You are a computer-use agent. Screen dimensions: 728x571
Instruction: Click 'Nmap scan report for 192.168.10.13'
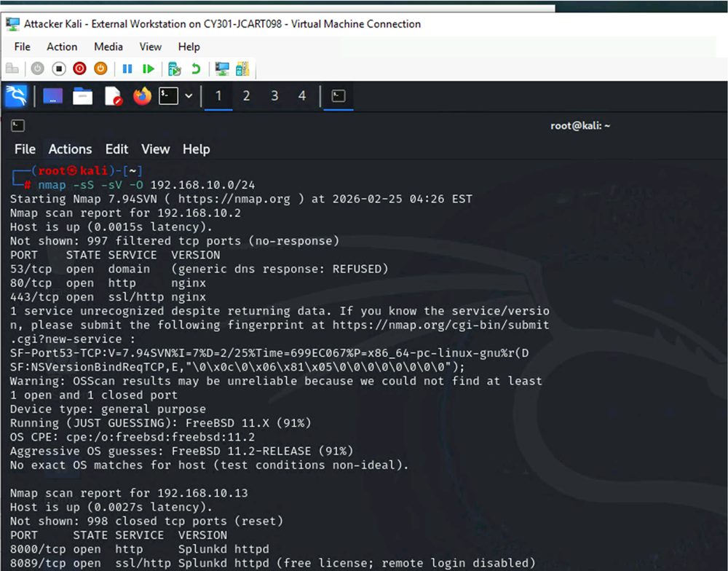tap(129, 493)
